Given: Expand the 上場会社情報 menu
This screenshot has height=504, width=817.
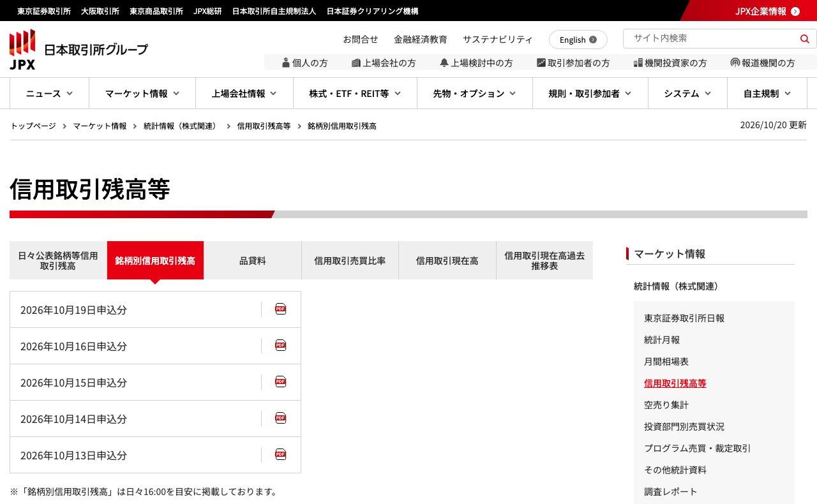Looking at the screenshot, I should click(x=244, y=93).
